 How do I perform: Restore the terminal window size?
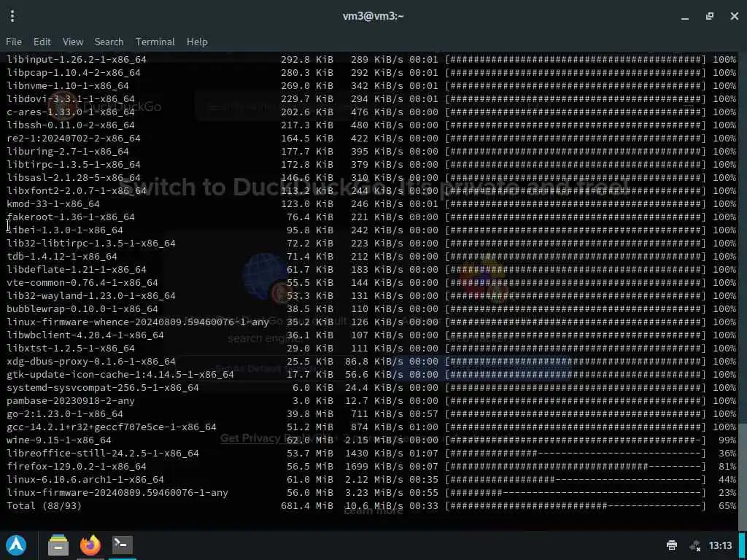710,16
